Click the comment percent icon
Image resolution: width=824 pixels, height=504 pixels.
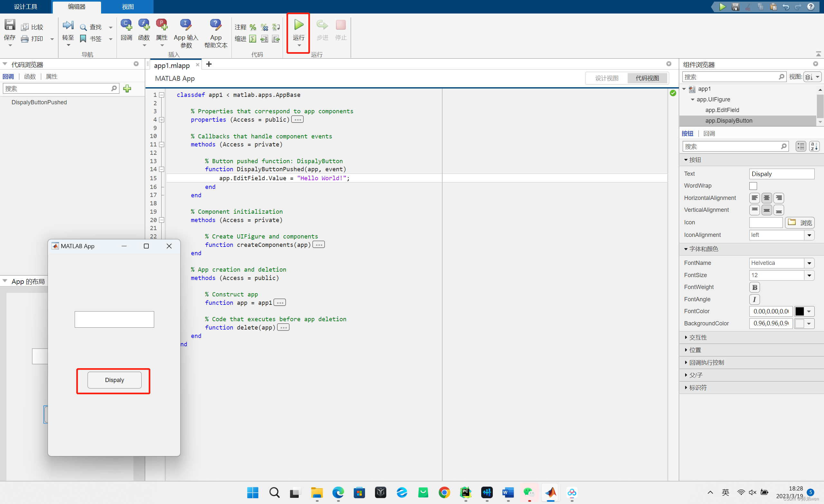pyautogui.click(x=253, y=27)
